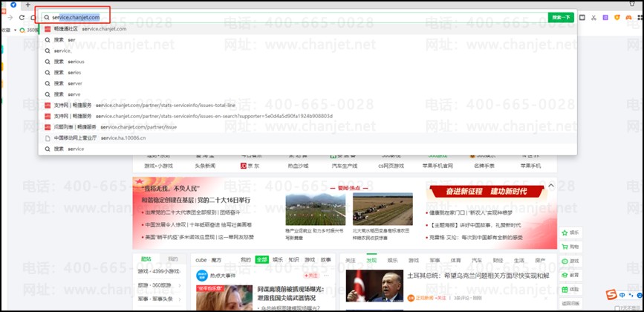Open the 教育 sidebar shortcut
644x312 pixels.
pos(570,275)
